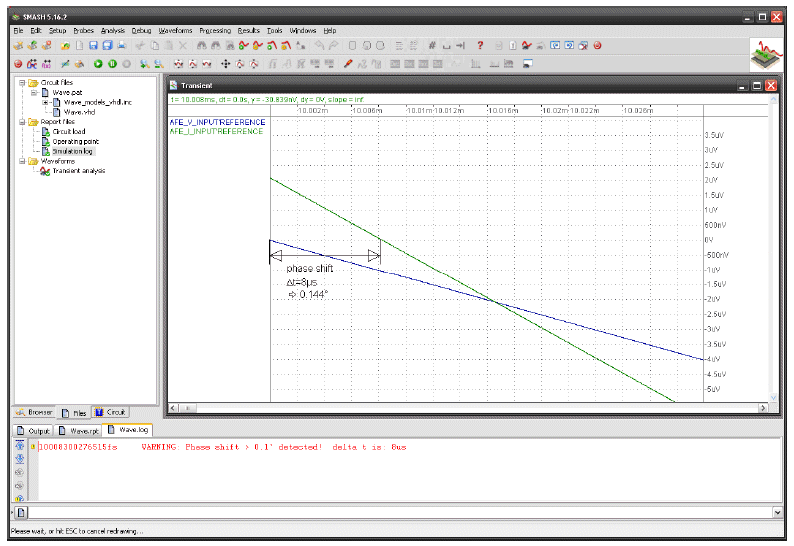
Task: Click the New blank document toolbar icon
Action: coord(80,46)
